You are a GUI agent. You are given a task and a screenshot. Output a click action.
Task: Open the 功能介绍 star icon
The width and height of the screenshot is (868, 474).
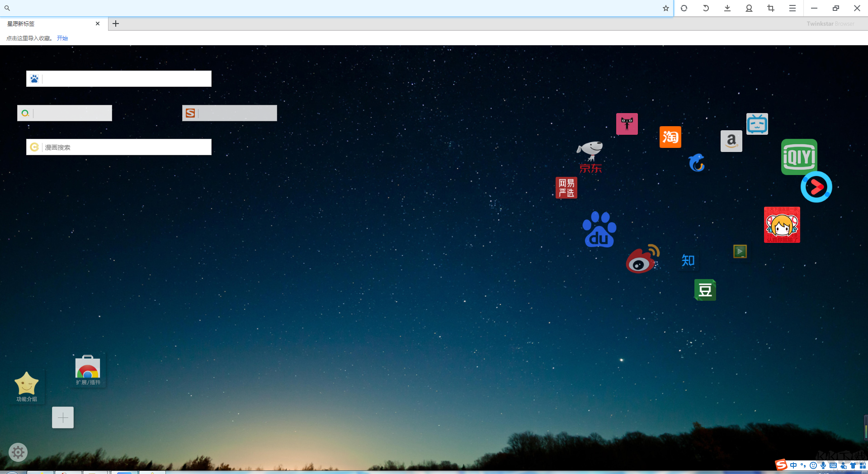coord(27,387)
